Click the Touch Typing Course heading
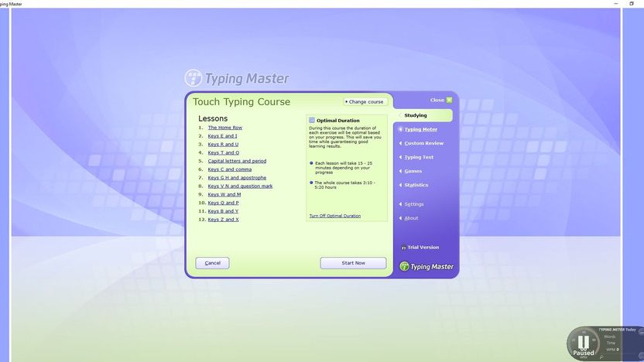644x362 pixels. (x=241, y=102)
